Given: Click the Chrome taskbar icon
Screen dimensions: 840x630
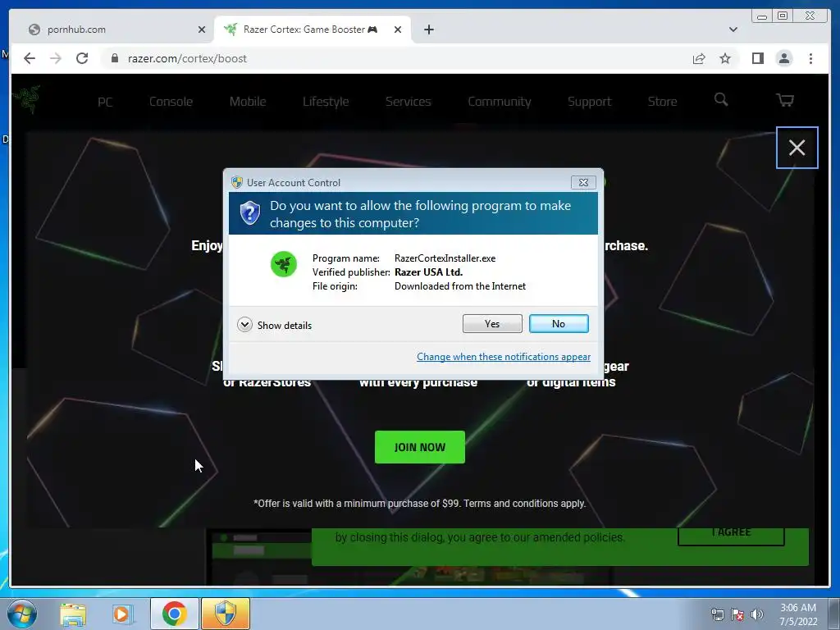Looking at the screenshot, I should point(174,614).
